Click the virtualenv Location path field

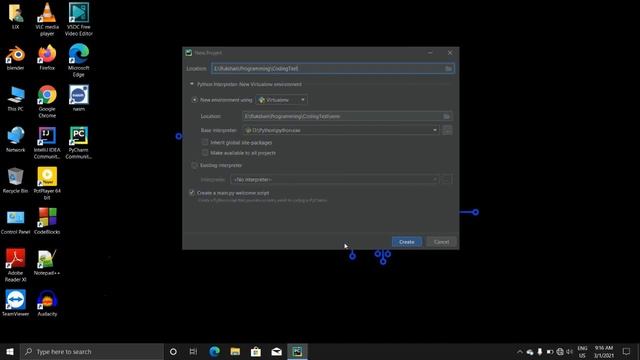(x=342, y=116)
